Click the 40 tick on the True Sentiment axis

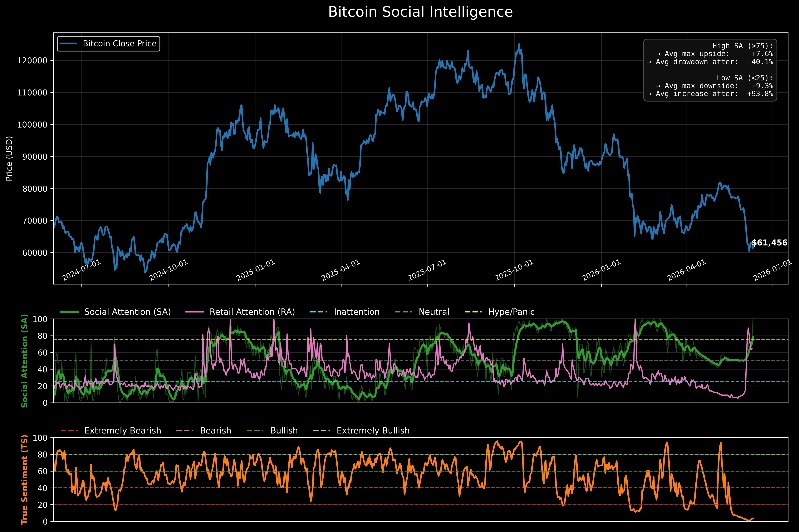tap(43, 488)
